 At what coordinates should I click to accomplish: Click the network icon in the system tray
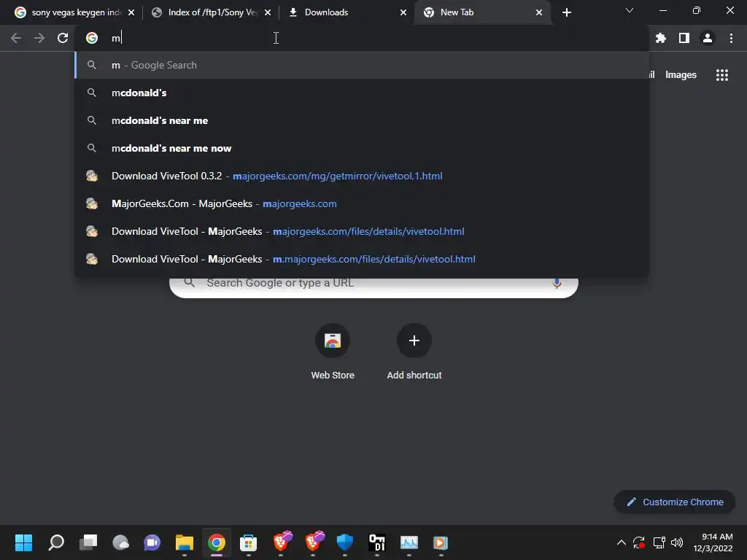[x=659, y=542]
